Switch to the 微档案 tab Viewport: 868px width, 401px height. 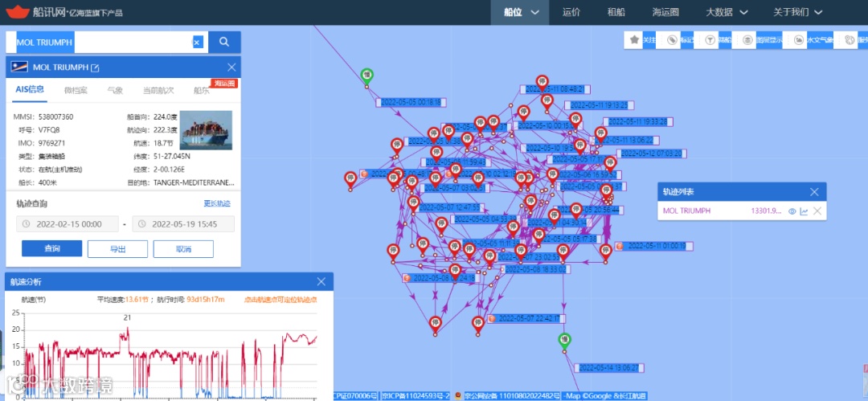click(76, 90)
